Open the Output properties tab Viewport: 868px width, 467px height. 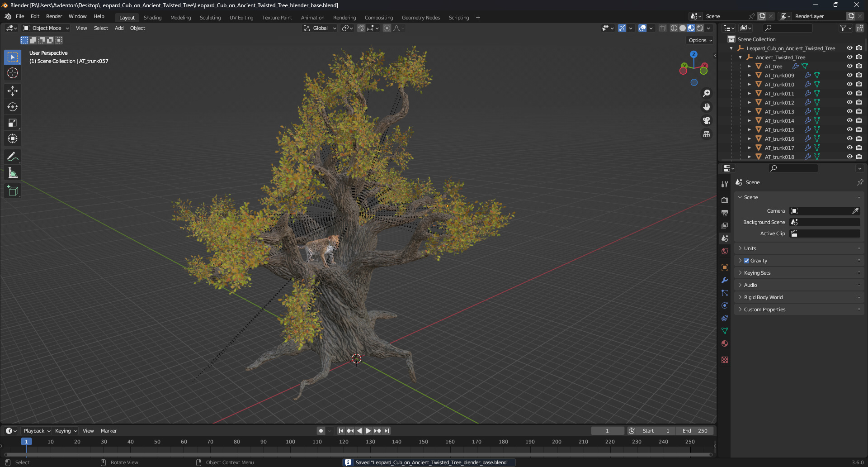pos(725,213)
